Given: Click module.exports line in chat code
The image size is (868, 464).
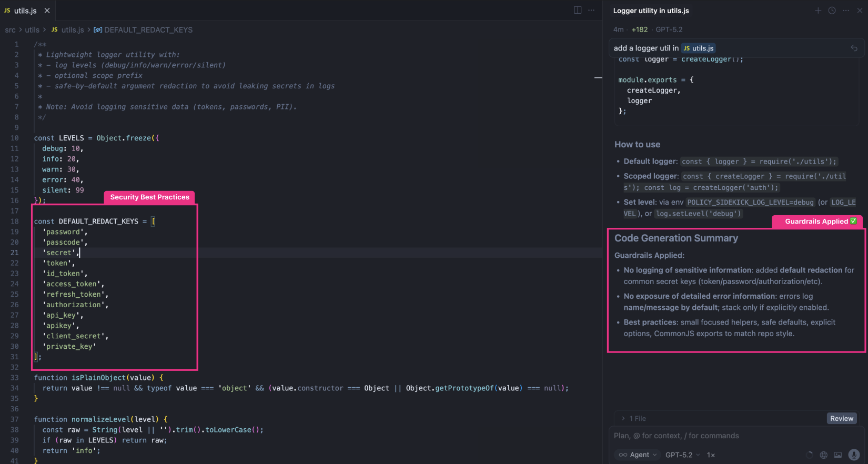Looking at the screenshot, I should click(656, 80).
